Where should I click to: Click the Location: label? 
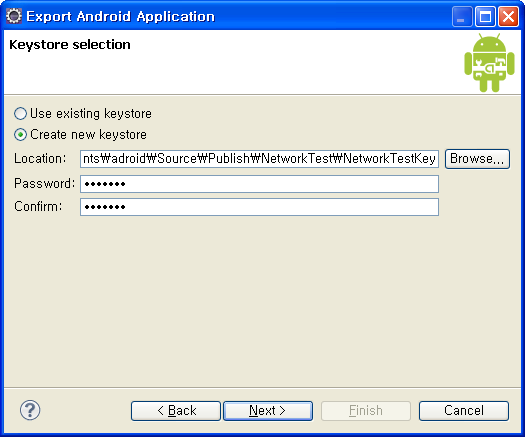tap(40, 159)
